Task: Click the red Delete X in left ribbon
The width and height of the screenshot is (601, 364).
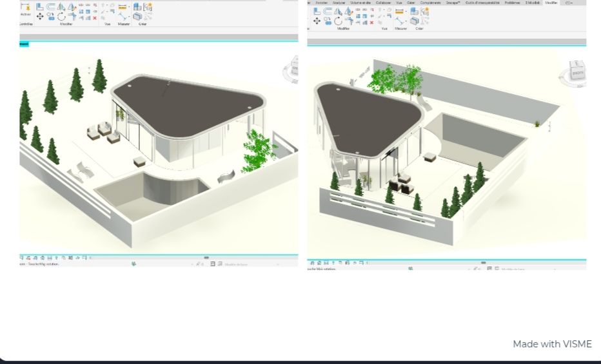Action: point(95,17)
